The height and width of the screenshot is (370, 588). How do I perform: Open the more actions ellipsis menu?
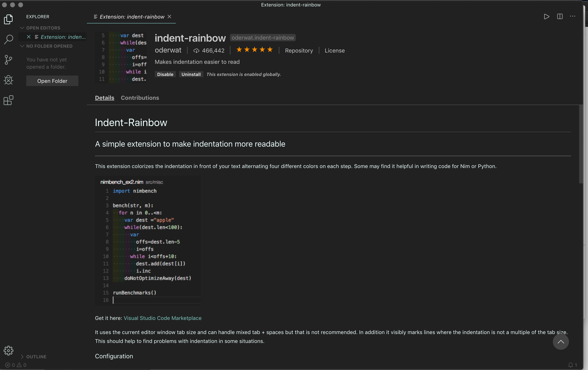coord(572,16)
